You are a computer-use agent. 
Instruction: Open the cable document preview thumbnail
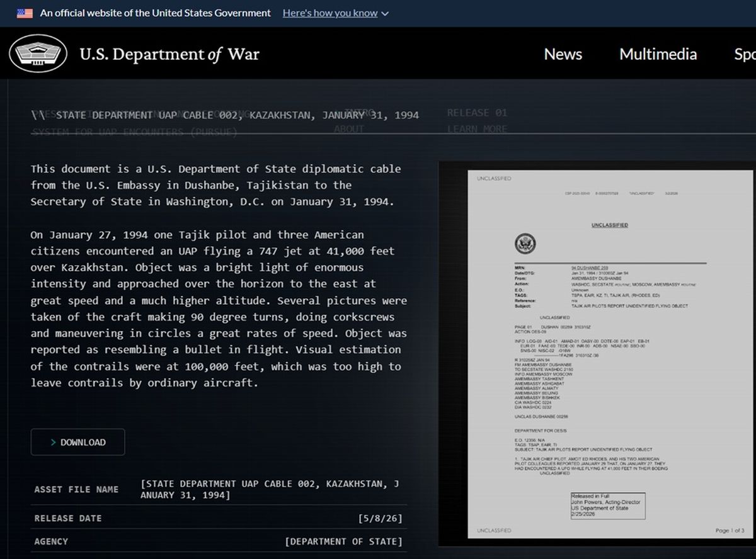pyautogui.click(x=597, y=354)
